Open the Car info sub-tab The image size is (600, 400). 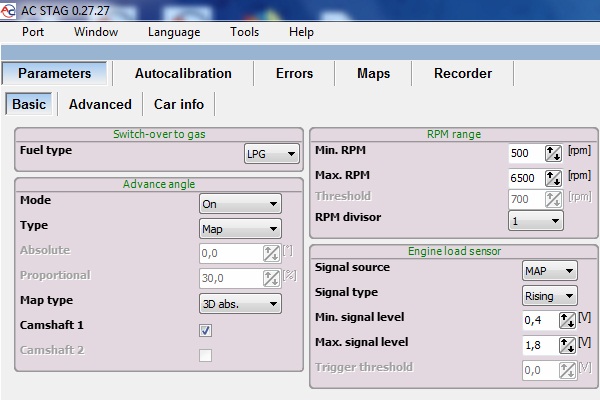179,104
